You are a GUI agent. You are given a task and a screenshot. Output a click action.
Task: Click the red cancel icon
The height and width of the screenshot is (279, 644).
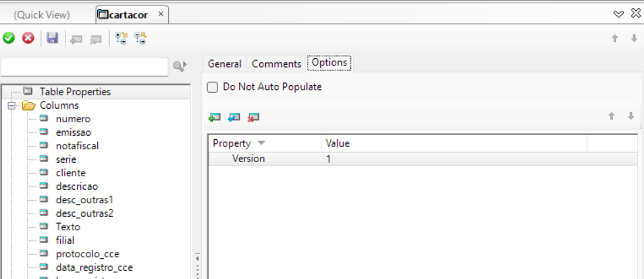[28, 39]
